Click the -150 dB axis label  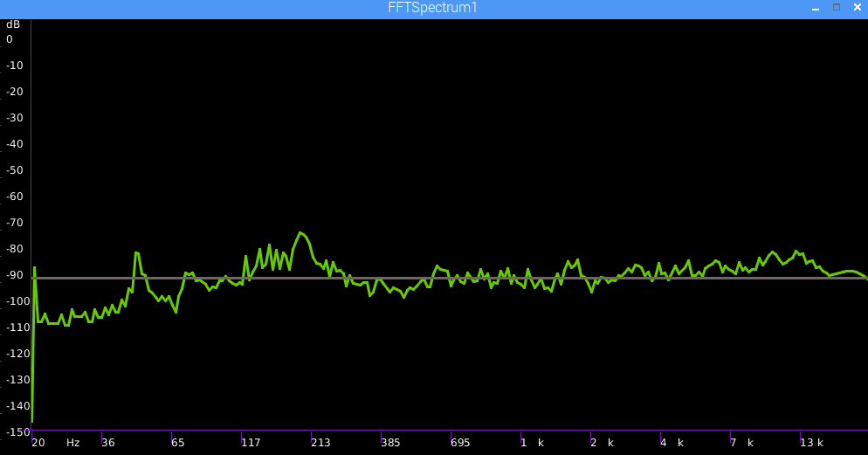(x=16, y=432)
